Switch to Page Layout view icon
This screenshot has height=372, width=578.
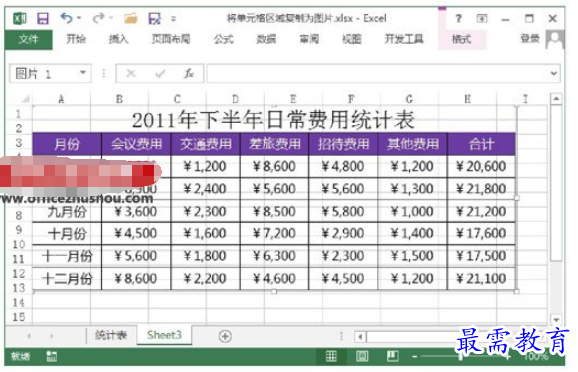pos(361,356)
